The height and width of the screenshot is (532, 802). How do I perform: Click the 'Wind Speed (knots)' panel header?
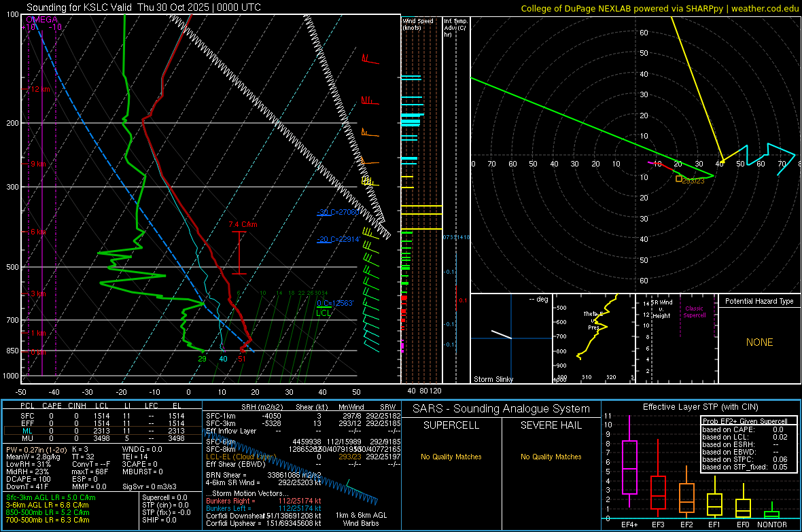(x=418, y=24)
